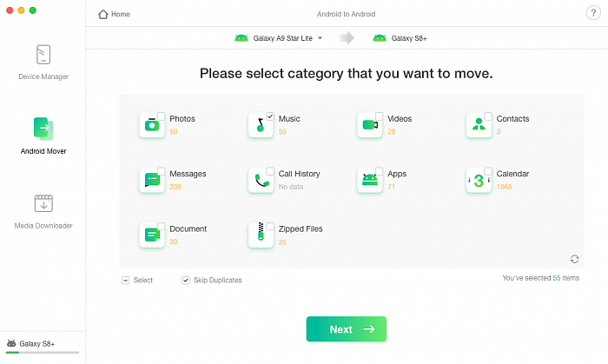Click the Contacts label
The image size is (608, 364).
click(512, 119)
